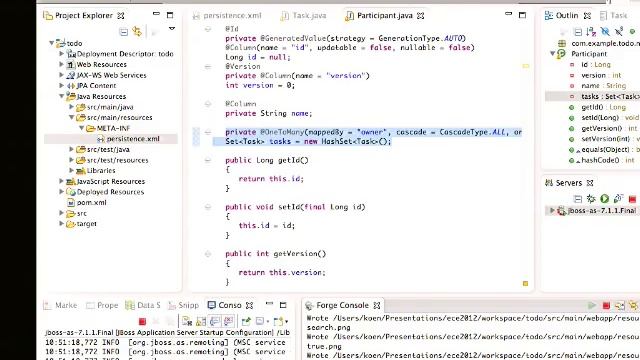This screenshot has height=360, width=640.
Task: Click the pom.xml file icon
Action: (71, 202)
